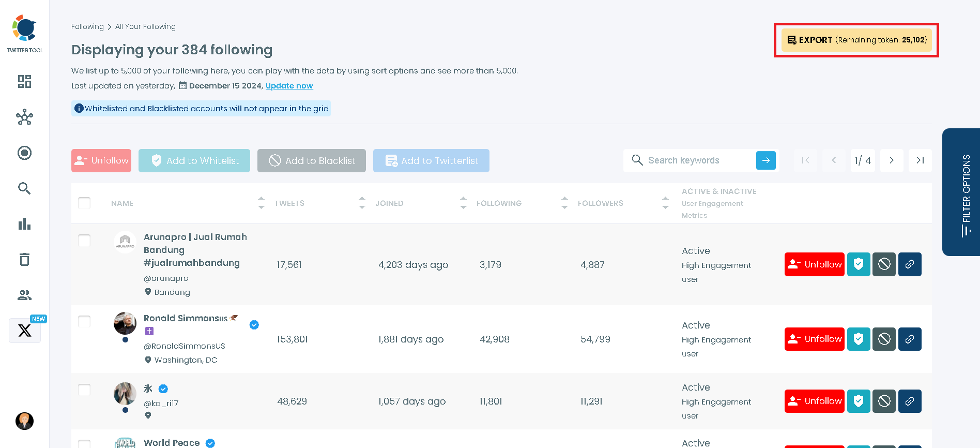Go to next page of results
Image resolution: width=980 pixels, height=448 pixels.
tap(892, 160)
